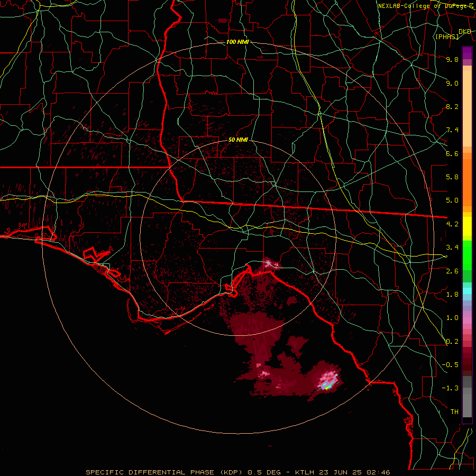Click the 3.4 value on the color scale

pyautogui.click(x=452, y=248)
